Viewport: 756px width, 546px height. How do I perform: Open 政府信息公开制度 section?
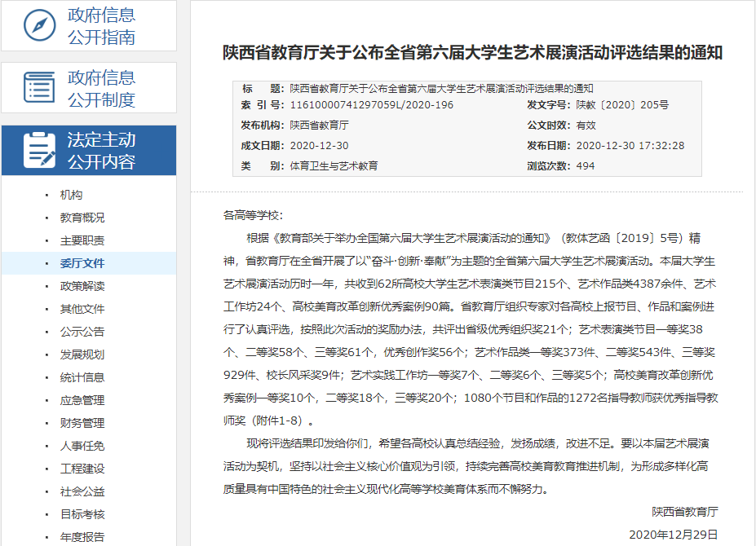tap(101, 89)
